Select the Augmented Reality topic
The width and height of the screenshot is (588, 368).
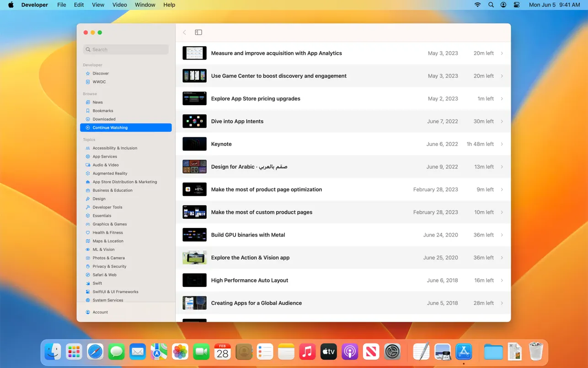coord(110,173)
